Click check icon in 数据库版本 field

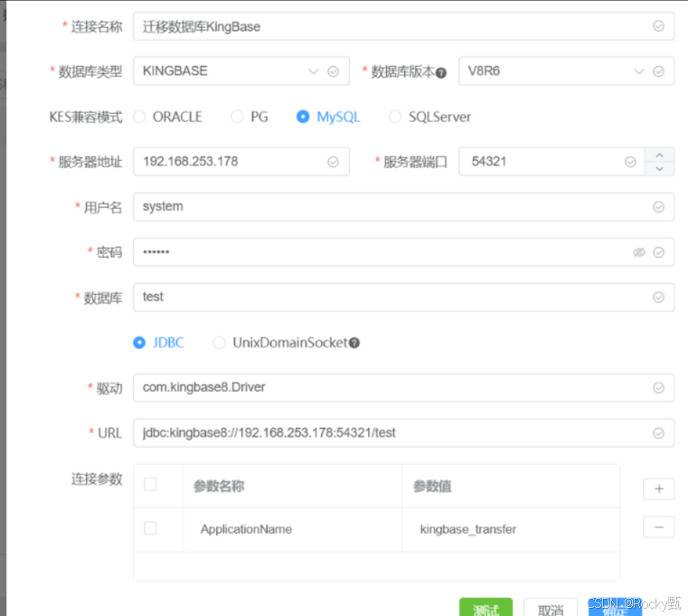(x=658, y=71)
